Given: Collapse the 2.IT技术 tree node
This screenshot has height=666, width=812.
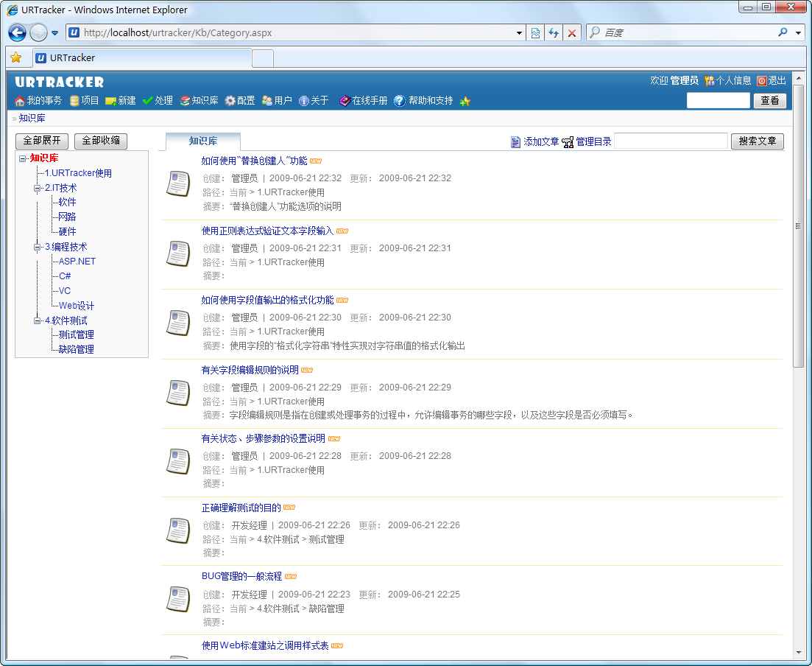Looking at the screenshot, I should click(38, 188).
